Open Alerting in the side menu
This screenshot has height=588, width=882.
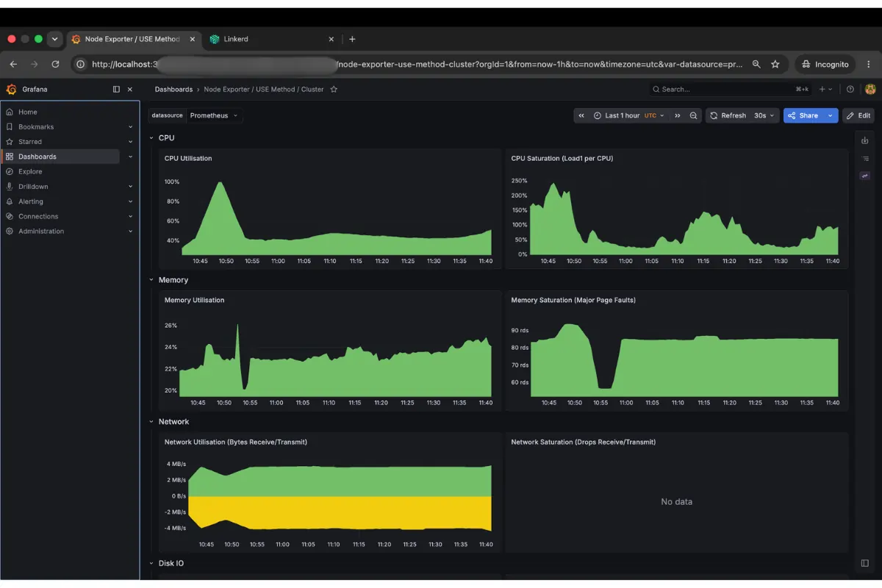[31, 201]
